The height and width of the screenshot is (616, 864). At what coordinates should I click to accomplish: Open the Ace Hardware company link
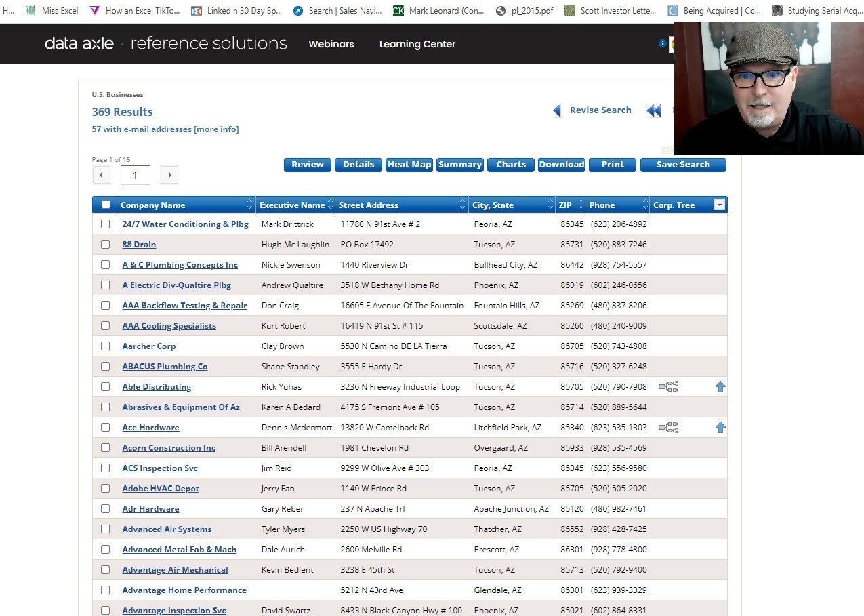tap(150, 428)
